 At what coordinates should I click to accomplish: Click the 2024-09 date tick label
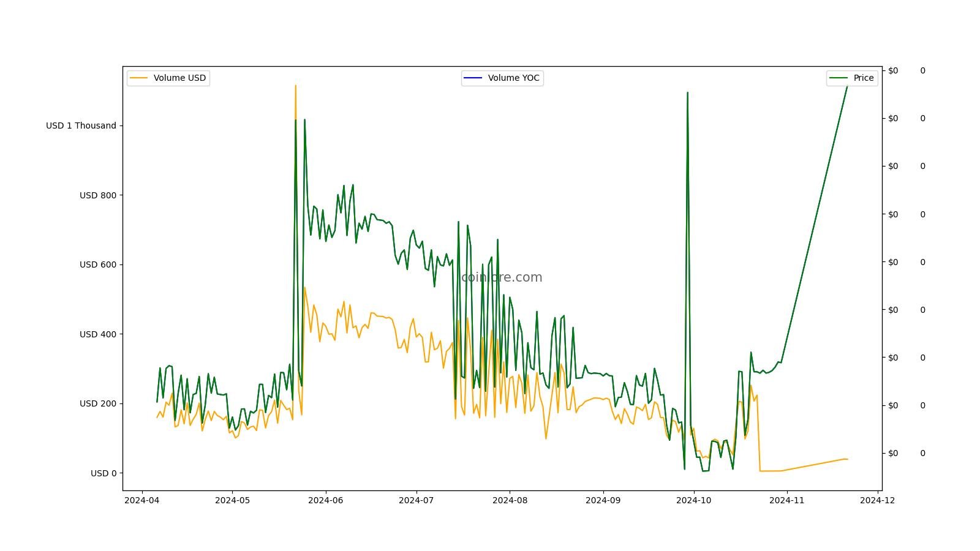click(x=603, y=500)
